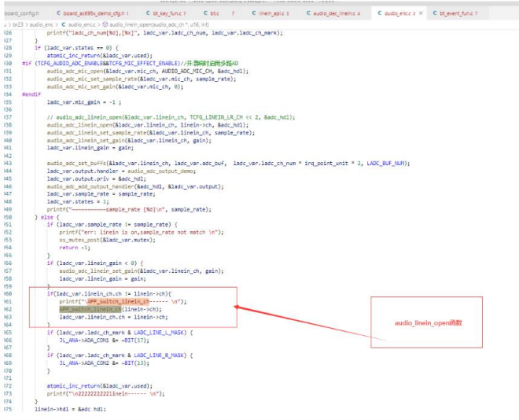Click the linein->hdl = &adc_hdl line
Viewport: 519px width, 420px height.
pos(70,409)
